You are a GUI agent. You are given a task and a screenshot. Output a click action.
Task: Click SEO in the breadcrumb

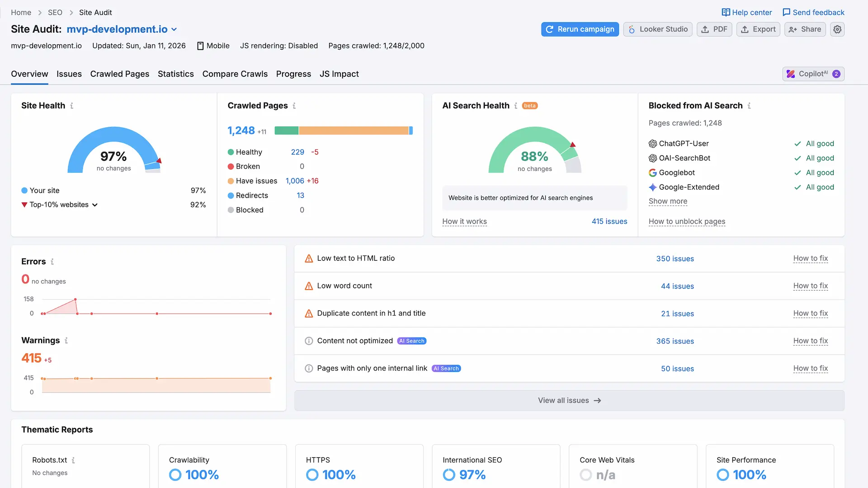click(x=55, y=13)
